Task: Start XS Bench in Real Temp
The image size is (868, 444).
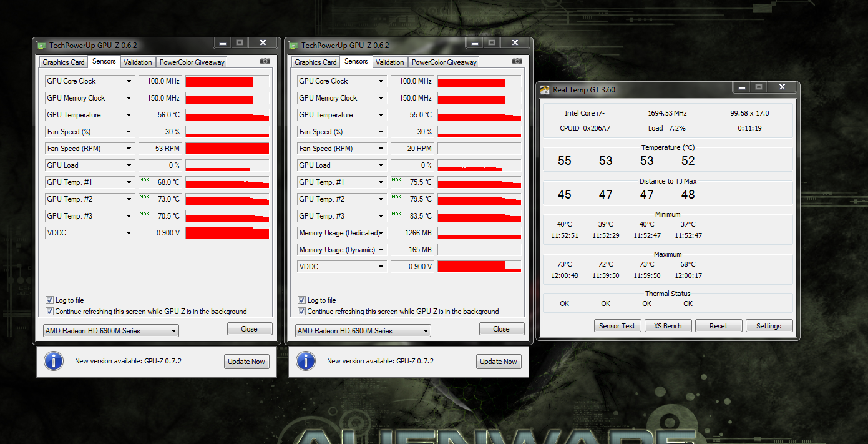Action: 668,326
